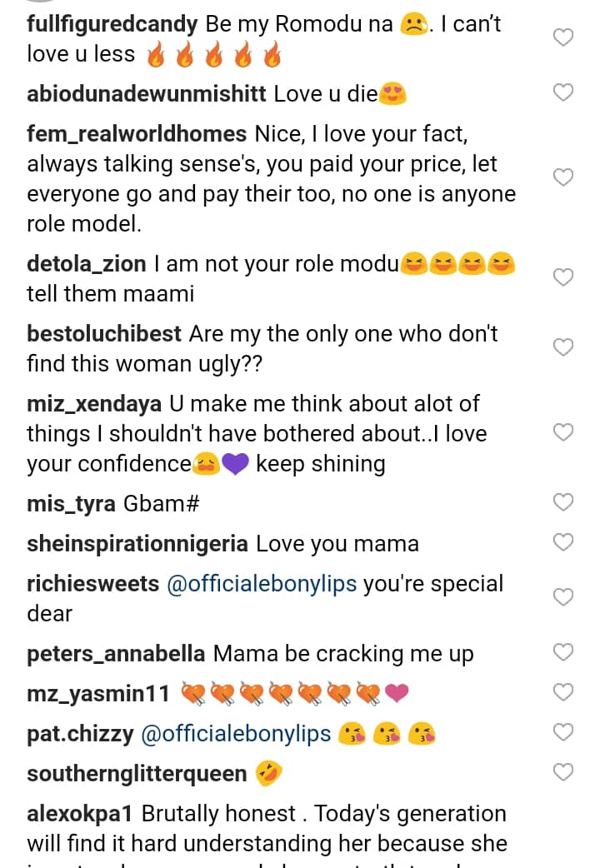600x868 pixels.
Task: Like bestoluchibest's comment with the heart
Action: coord(564,347)
